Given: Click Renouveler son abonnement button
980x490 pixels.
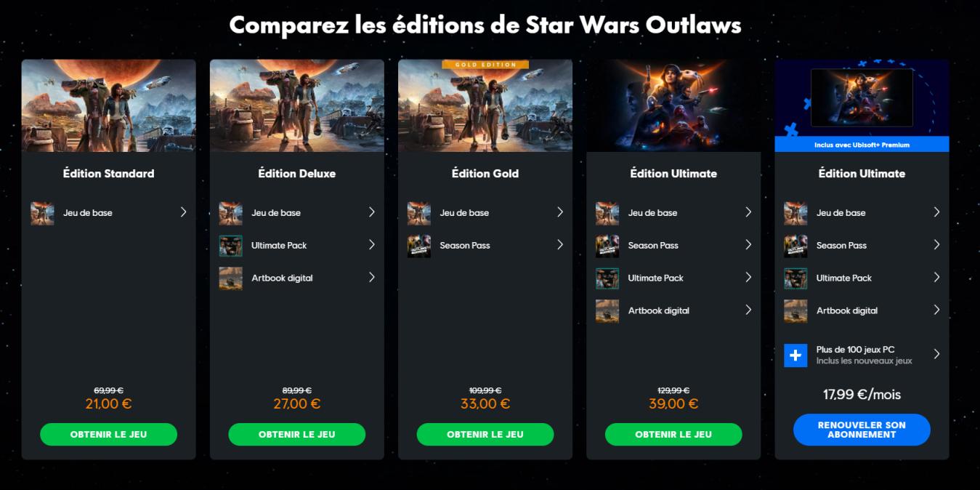Looking at the screenshot, I should pyautogui.click(x=862, y=430).
